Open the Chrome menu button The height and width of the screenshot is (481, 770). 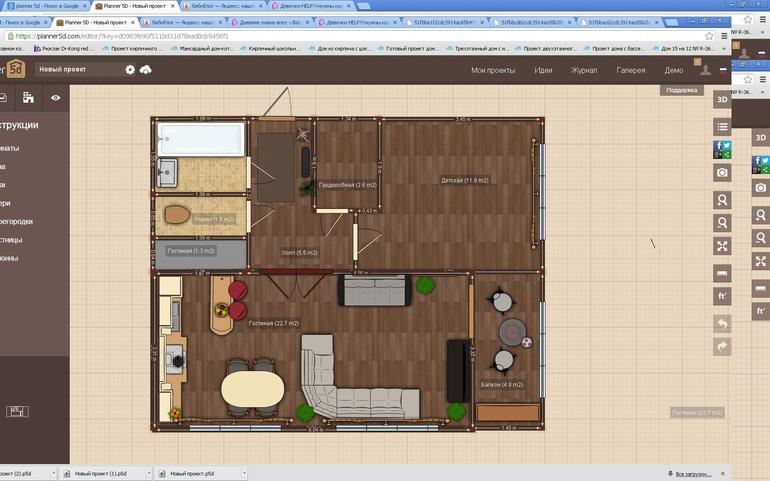(x=724, y=36)
